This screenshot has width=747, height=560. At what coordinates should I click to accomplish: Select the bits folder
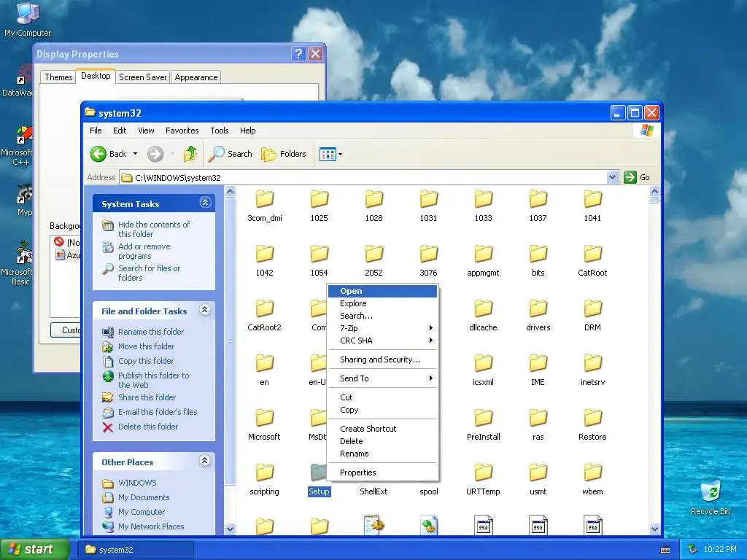pos(538,260)
